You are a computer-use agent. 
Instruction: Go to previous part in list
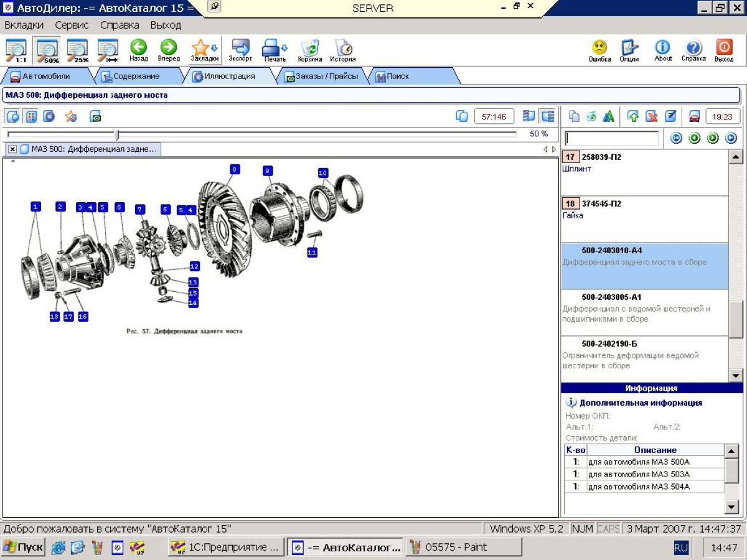pyautogui.click(x=695, y=138)
